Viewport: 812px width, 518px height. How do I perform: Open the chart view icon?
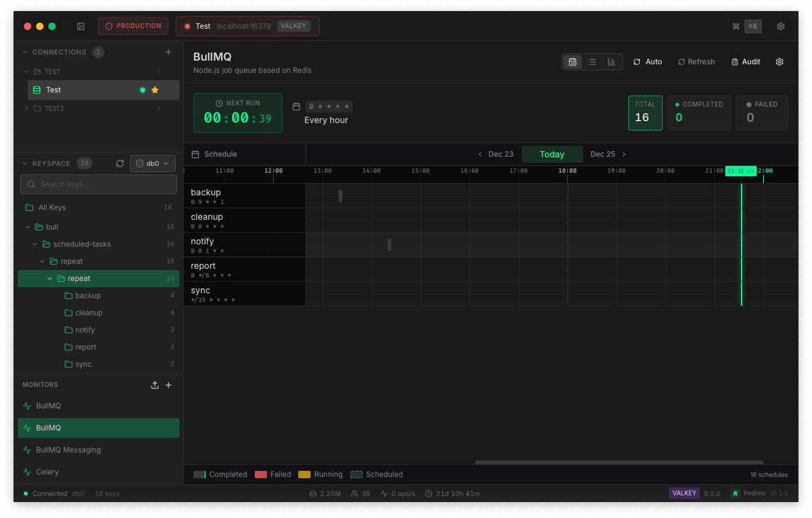(x=611, y=61)
